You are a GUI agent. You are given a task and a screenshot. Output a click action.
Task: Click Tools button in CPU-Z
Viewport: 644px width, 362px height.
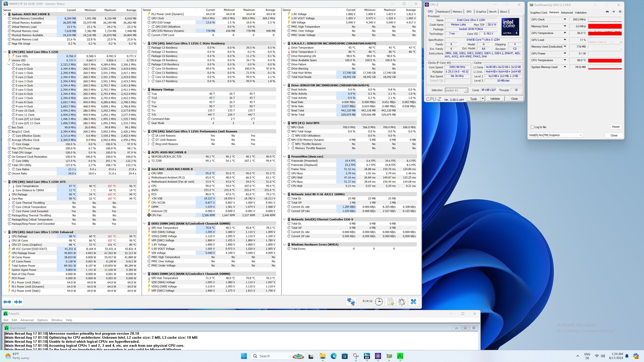(x=473, y=99)
